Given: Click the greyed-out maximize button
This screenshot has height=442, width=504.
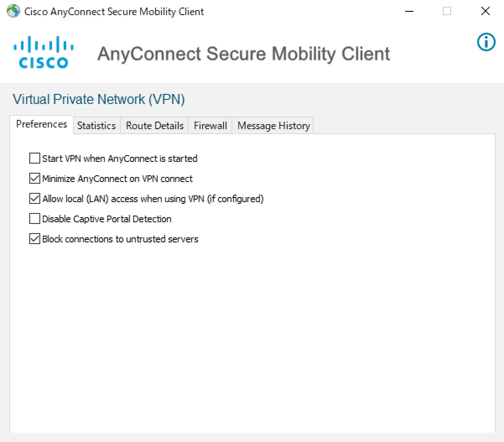Looking at the screenshot, I should tap(447, 11).
